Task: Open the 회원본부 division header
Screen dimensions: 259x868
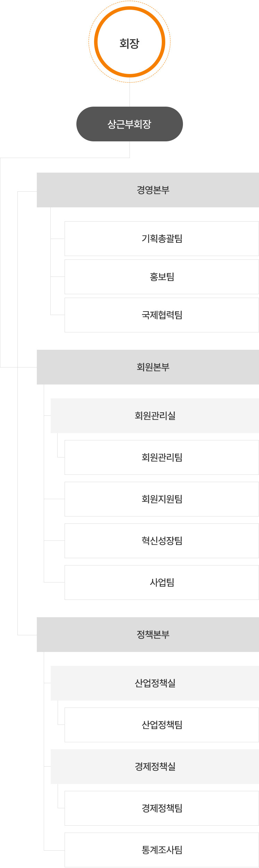Action: (x=148, y=367)
